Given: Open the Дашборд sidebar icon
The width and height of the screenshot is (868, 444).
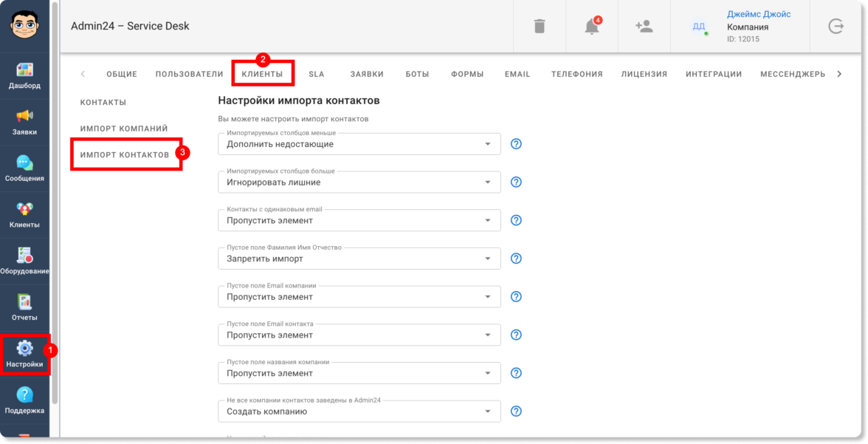Looking at the screenshot, I should (24, 71).
